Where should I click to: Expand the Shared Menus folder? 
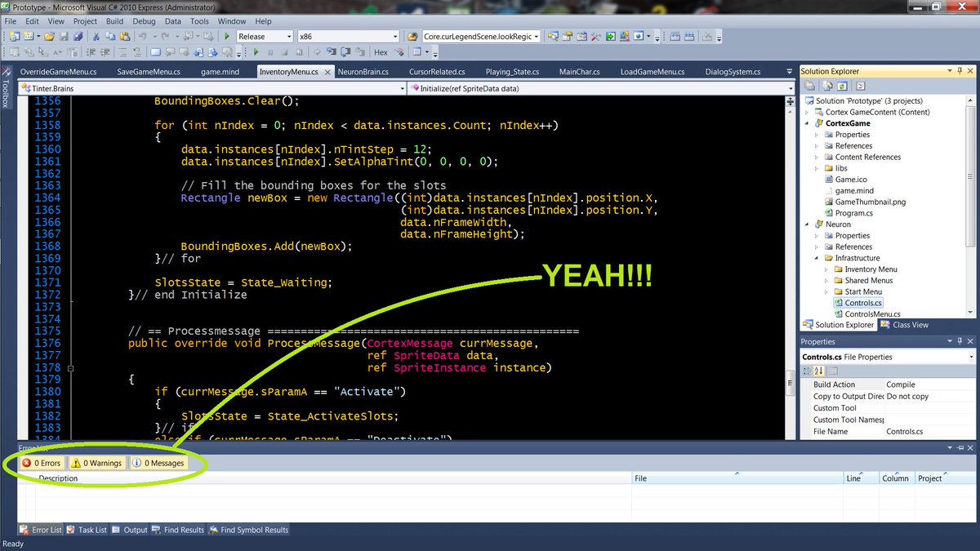[x=826, y=281]
